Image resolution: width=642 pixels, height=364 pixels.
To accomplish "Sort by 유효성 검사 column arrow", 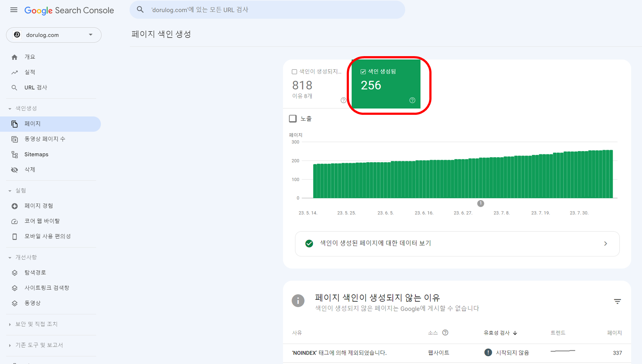I will click(515, 333).
